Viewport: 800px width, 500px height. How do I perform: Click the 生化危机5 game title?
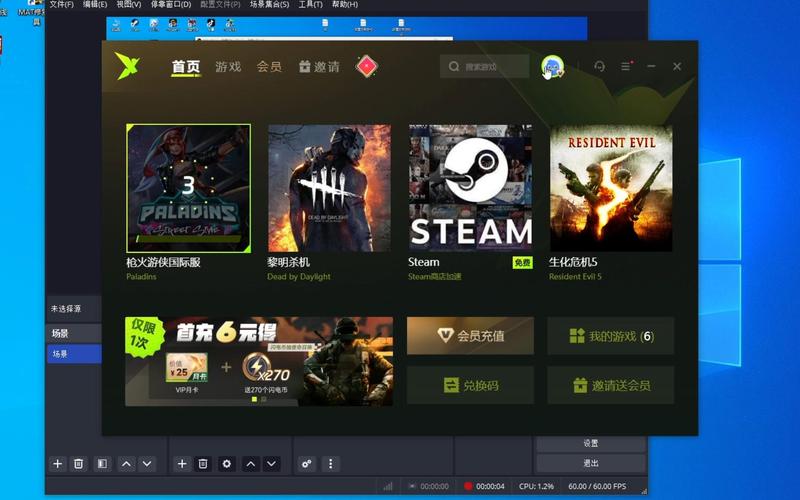[x=573, y=262]
